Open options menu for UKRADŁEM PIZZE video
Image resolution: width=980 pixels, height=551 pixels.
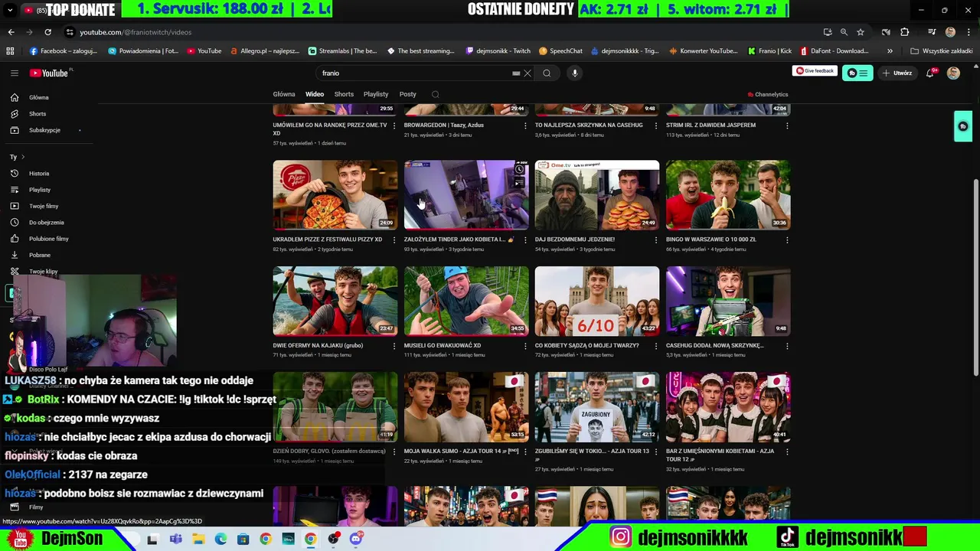click(394, 240)
